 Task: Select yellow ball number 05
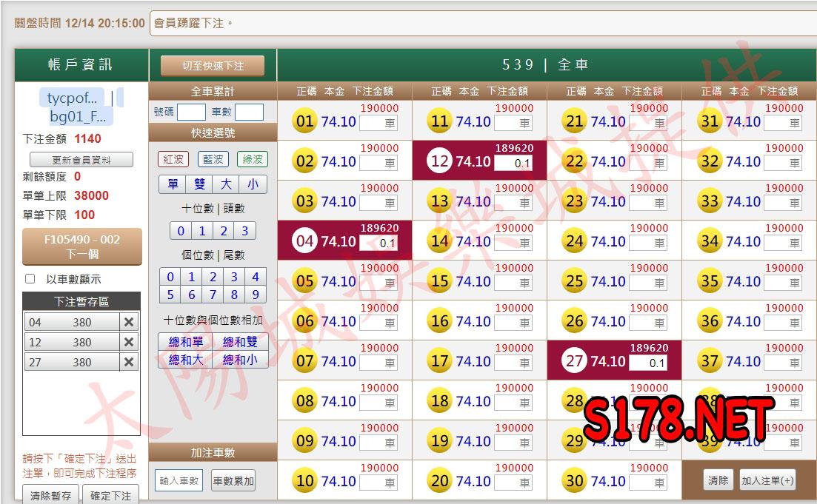(305, 281)
